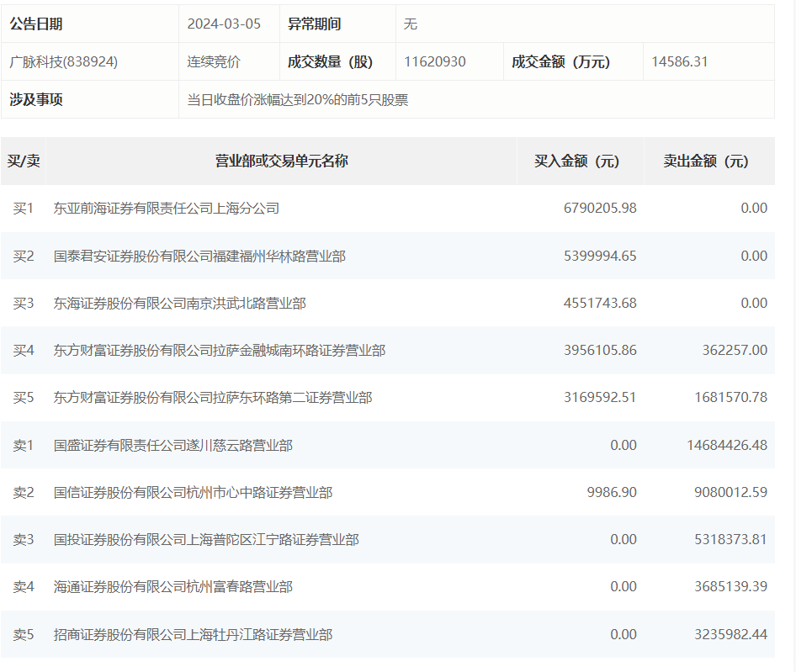The image size is (796, 672).
Task: Select 海通证券杭州富春路营业部 entry
Action: pos(173,587)
